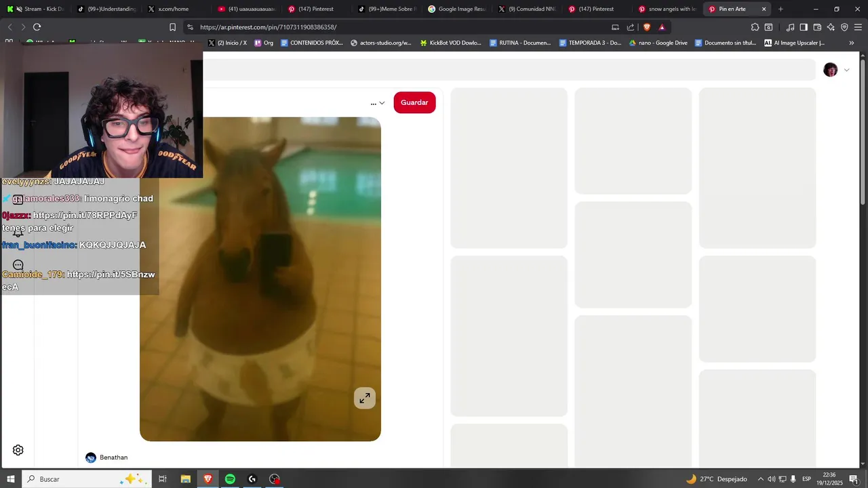This screenshot has width=868, height=488.
Task: Open the CONTENIDOS PRÓX bookmark
Action: [311, 43]
